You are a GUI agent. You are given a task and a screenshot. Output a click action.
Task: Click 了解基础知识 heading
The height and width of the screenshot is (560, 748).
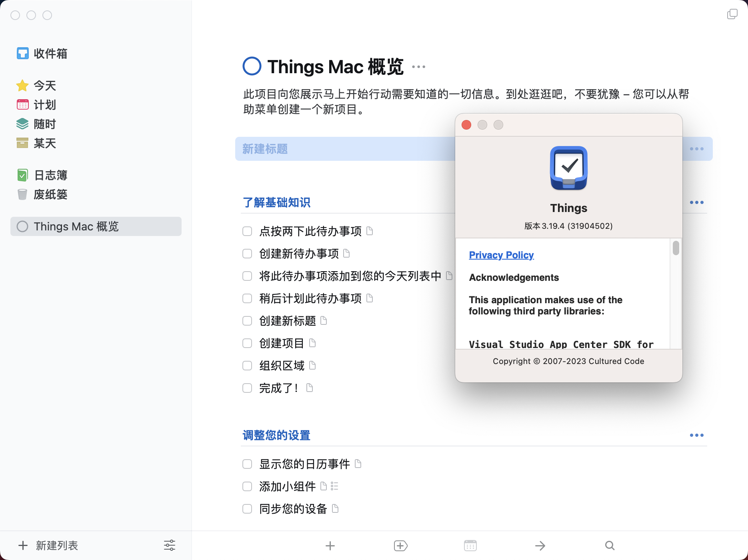click(x=276, y=202)
